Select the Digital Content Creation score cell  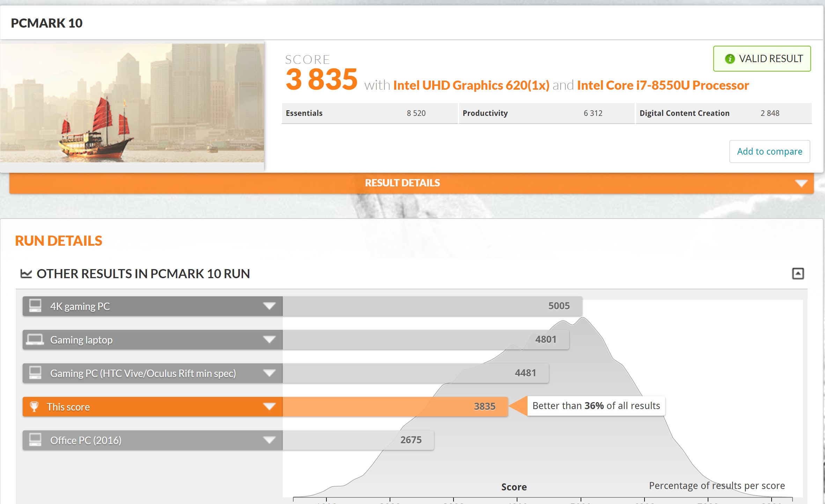pos(724,113)
